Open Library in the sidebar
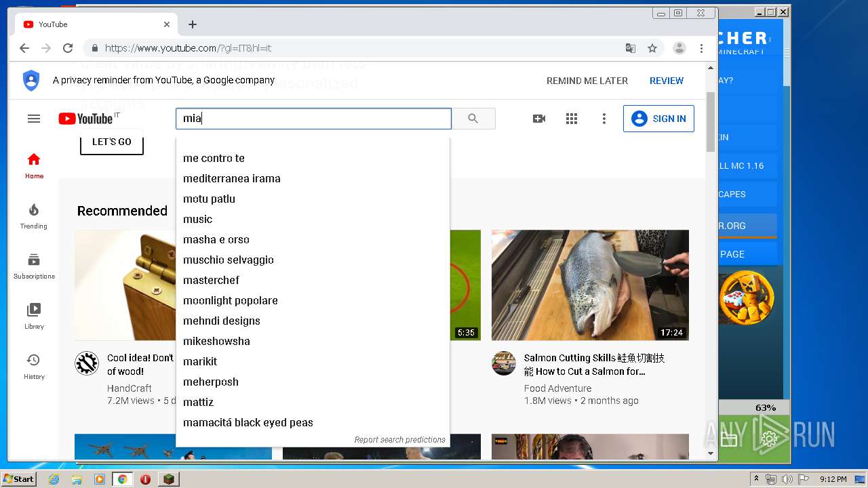The height and width of the screenshot is (488, 868). [34, 317]
